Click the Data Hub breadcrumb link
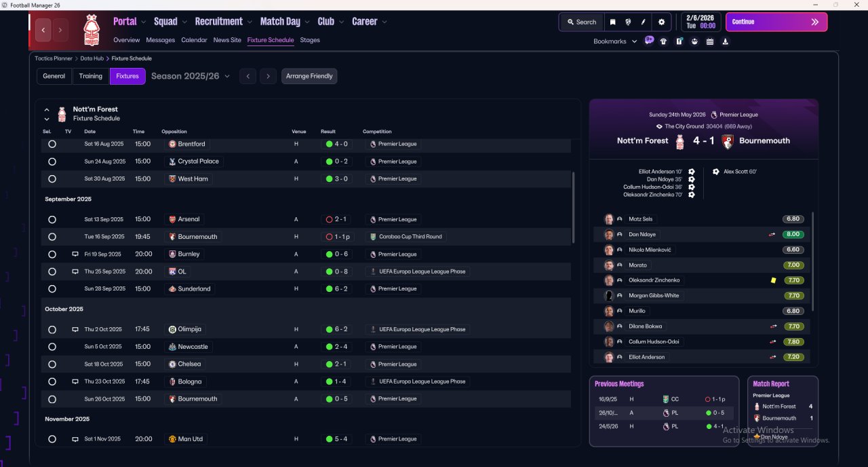This screenshot has width=868, height=467. [92, 58]
